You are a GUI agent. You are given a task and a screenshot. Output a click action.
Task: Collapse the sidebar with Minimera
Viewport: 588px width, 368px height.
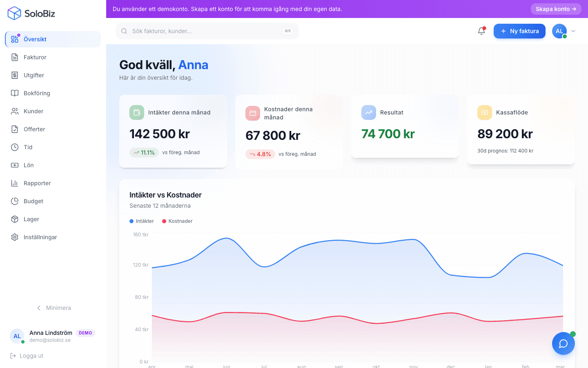[54, 308]
